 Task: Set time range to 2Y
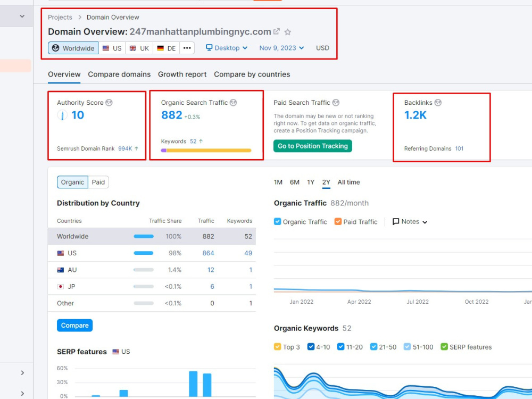[326, 182]
